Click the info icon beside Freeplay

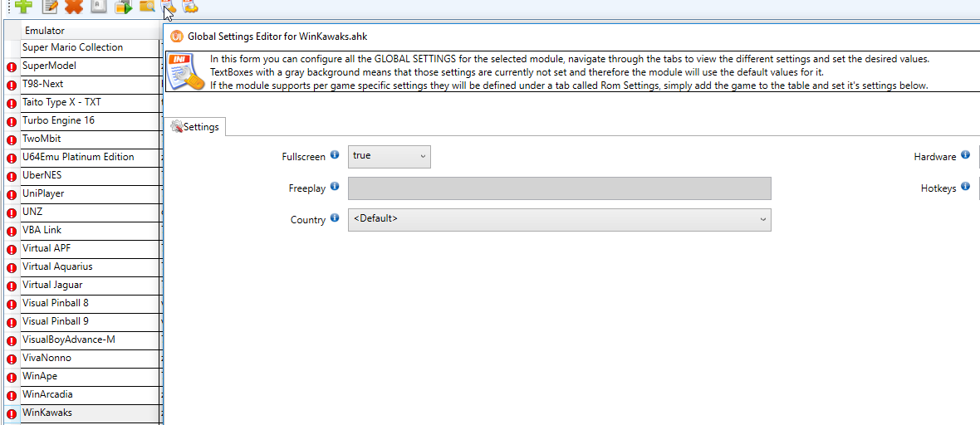[x=335, y=187]
